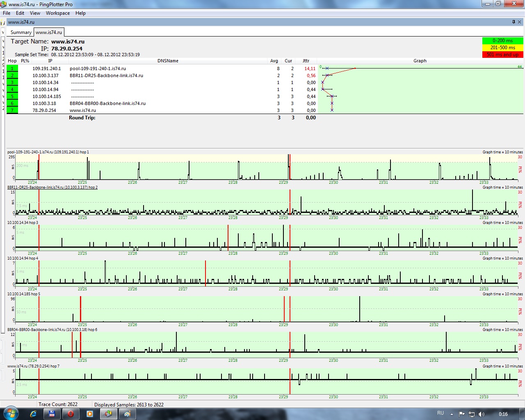Select hop 1 green box

(12, 68)
